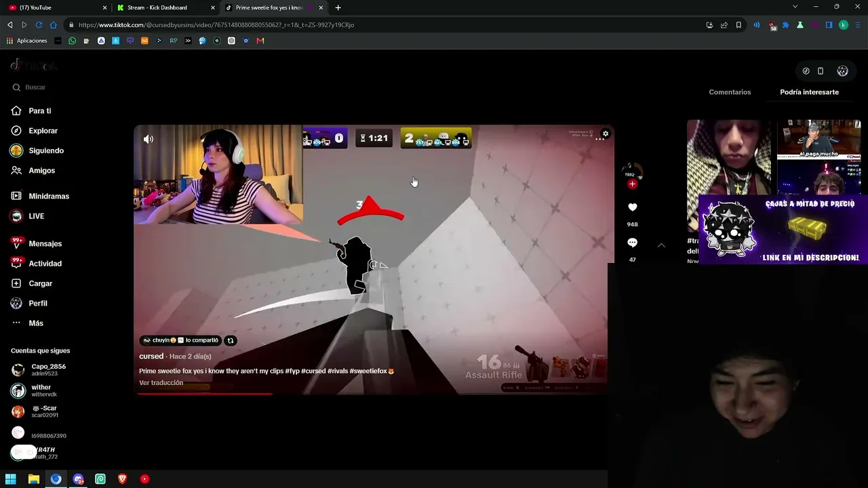Open a new browser tab
This screenshot has width=868, height=488.
click(x=338, y=7)
